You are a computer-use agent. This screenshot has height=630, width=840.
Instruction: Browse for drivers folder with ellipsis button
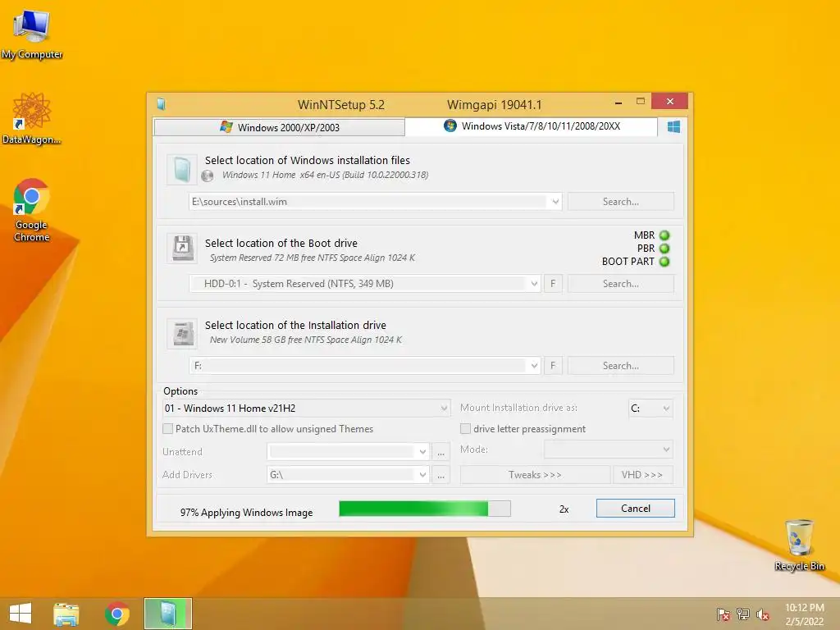441,475
